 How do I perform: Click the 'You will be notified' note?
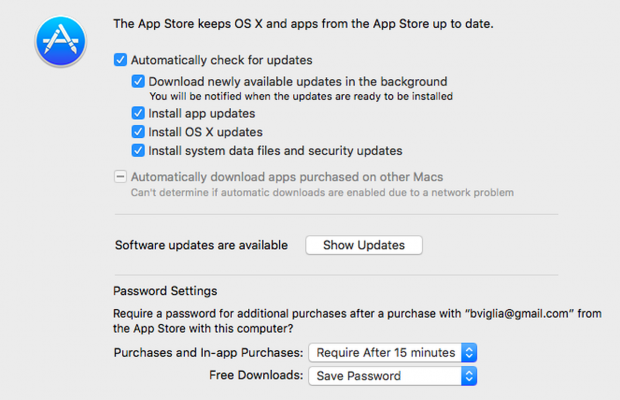click(x=301, y=97)
